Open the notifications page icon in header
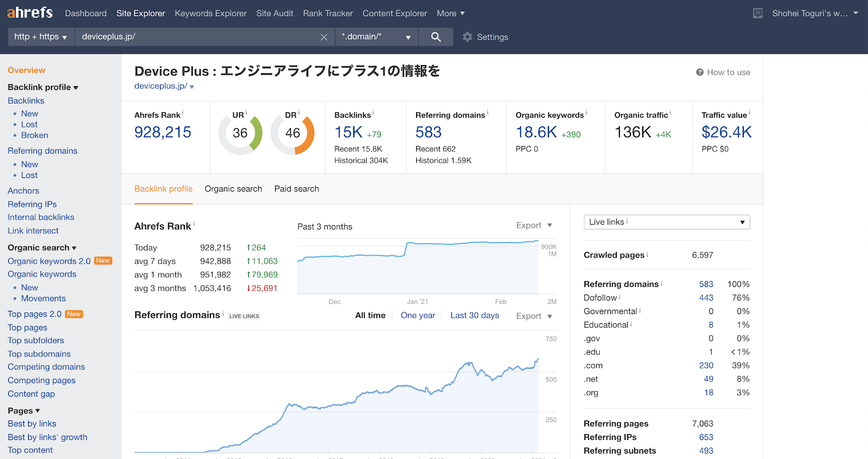 (758, 14)
